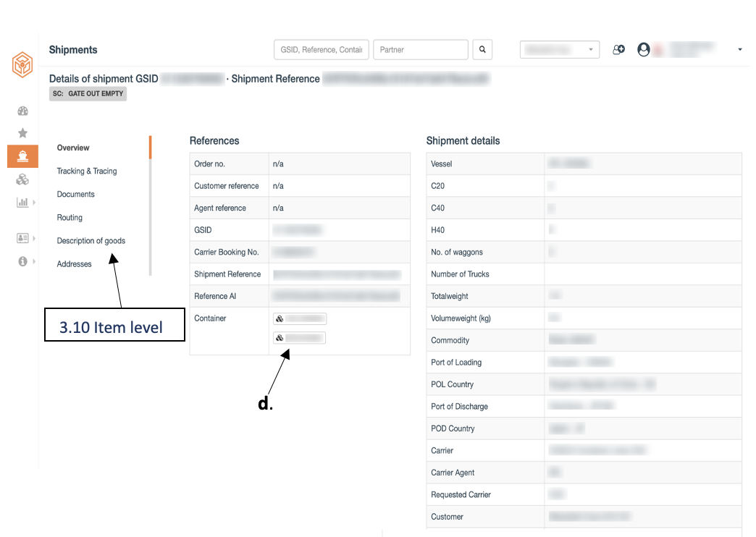Open the dashboard gauge icon in sidebar
The height and width of the screenshot is (537, 756).
tap(22, 111)
